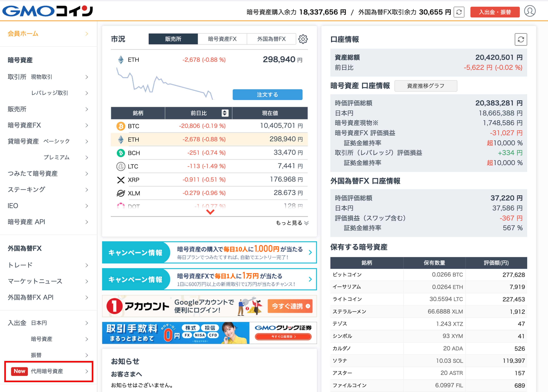Select the 販売所 market tab
The image size is (548, 392).
pyautogui.click(x=173, y=39)
